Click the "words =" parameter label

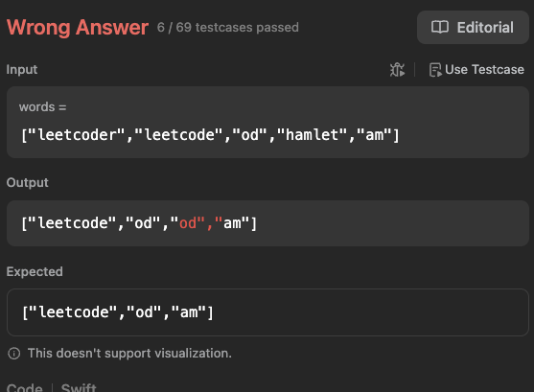[x=42, y=107]
